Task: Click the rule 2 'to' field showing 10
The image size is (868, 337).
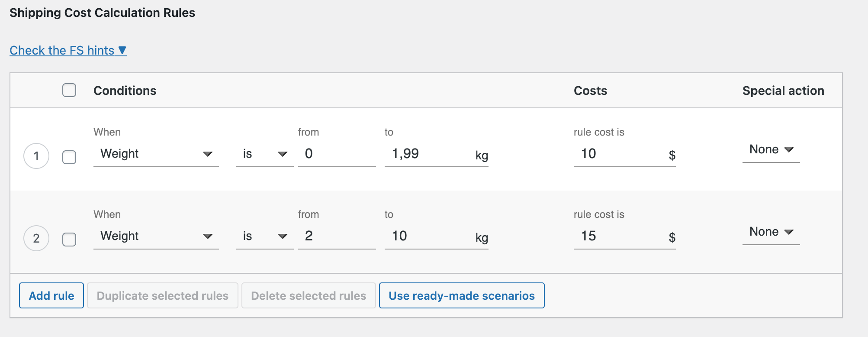Action: 428,237
